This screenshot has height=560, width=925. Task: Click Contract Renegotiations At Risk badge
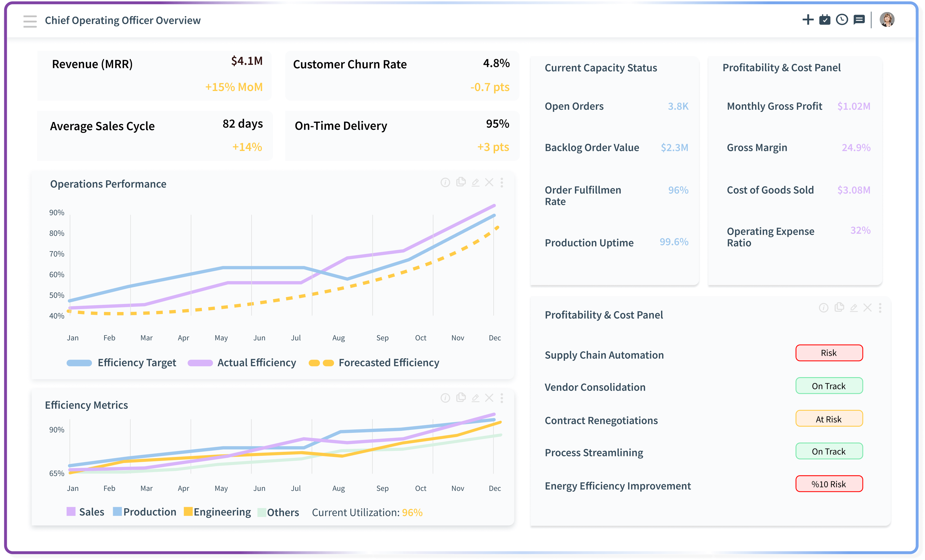pos(829,419)
